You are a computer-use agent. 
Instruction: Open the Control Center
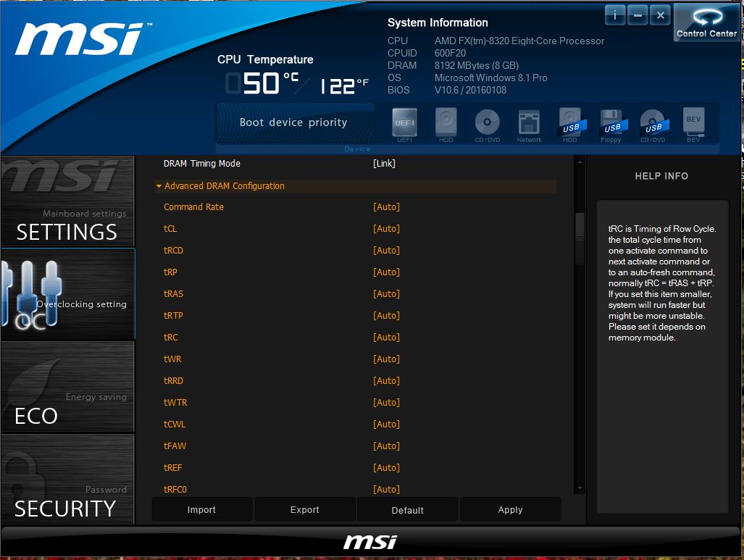[x=706, y=22]
